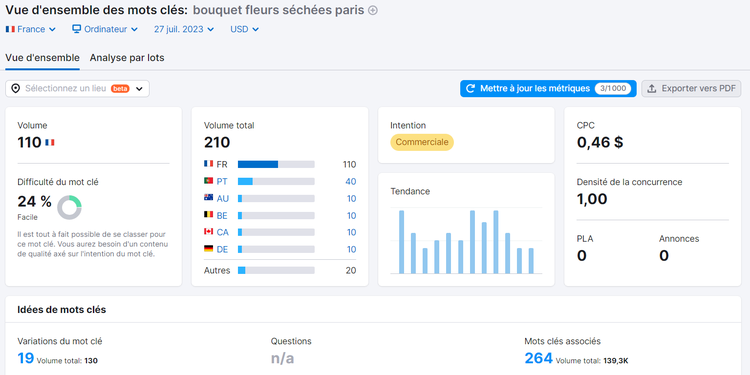The height and width of the screenshot is (375, 750).
Task: Open the AU country code link
Action: pyautogui.click(x=222, y=199)
